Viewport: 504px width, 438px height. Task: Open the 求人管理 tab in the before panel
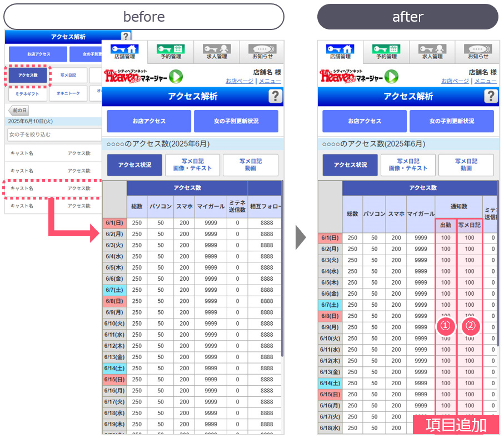coord(216,52)
